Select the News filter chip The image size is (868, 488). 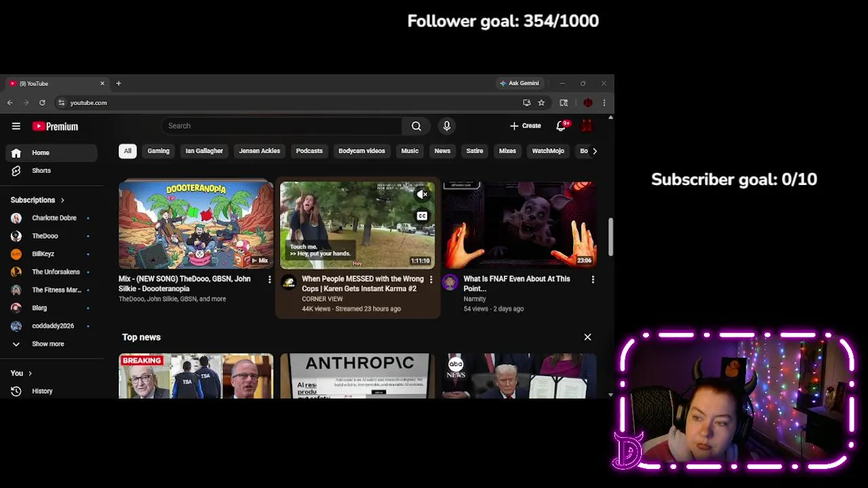tap(442, 150)
